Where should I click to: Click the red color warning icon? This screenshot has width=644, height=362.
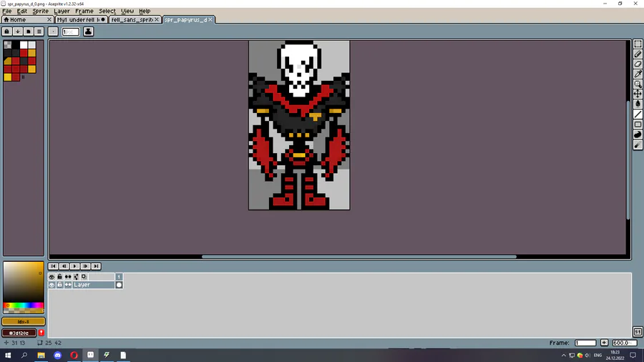(41, 333)
